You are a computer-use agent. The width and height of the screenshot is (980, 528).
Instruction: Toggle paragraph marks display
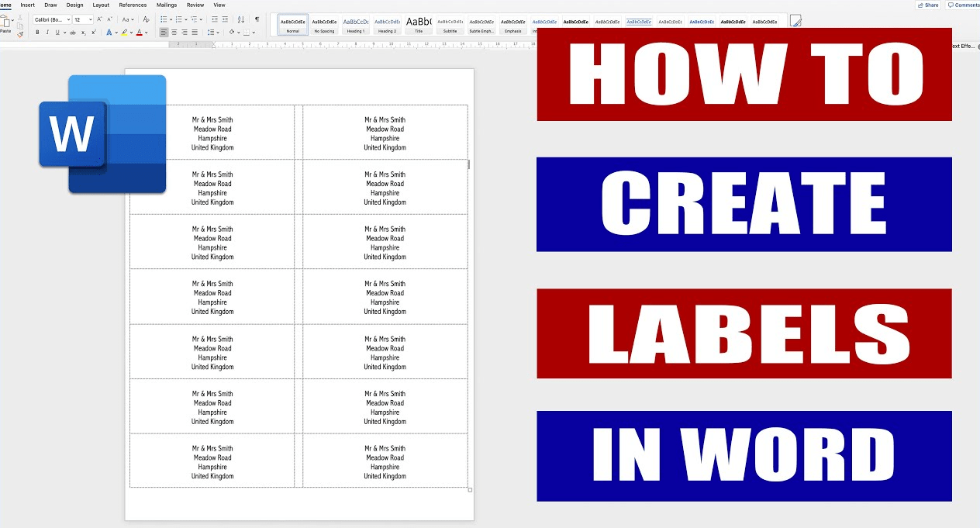click(257, 19)
